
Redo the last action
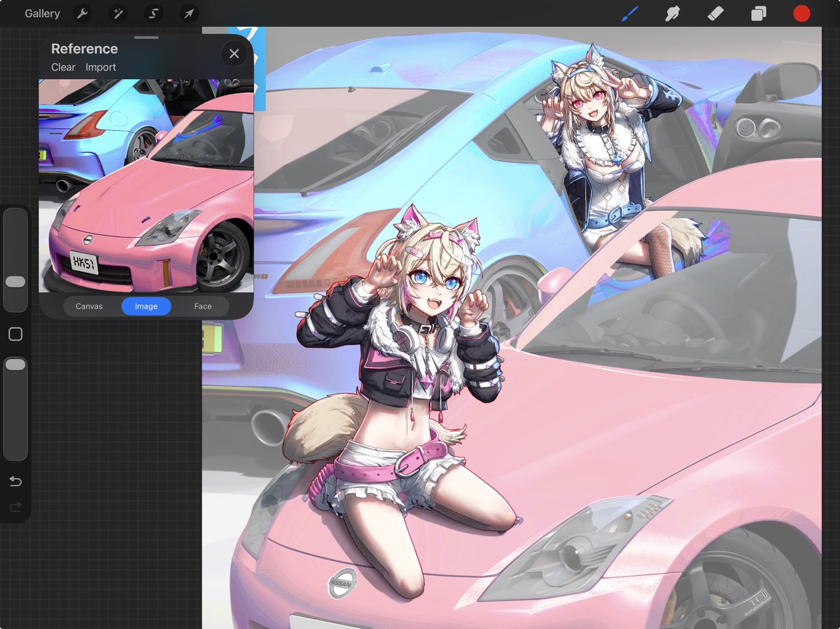point(15,507)
